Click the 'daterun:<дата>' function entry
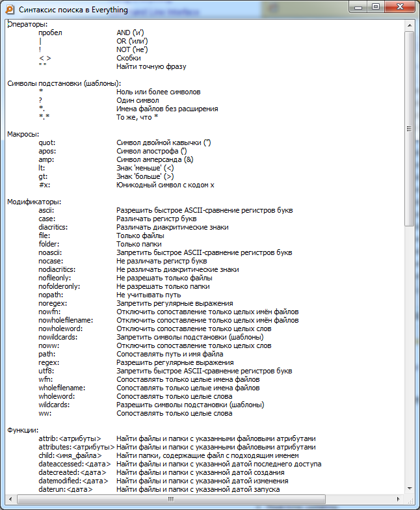Viewport: 420px width, 510px height. [x=66, y=489]
